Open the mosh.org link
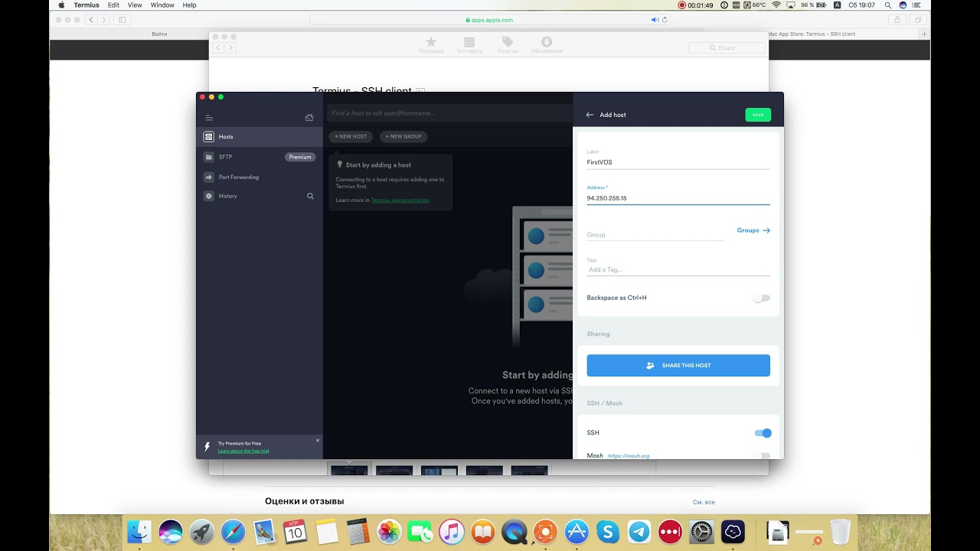Viewport: 980px width, 551px height. [629, 456]
